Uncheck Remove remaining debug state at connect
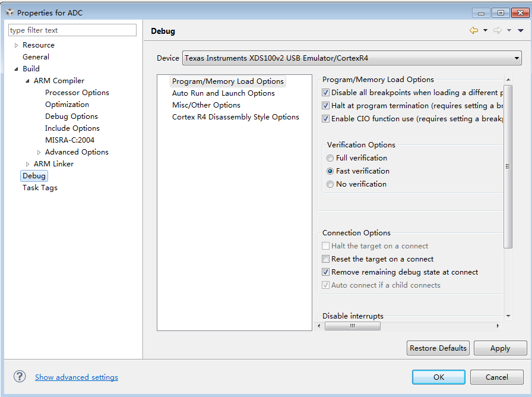 click(x=325, y=272)
